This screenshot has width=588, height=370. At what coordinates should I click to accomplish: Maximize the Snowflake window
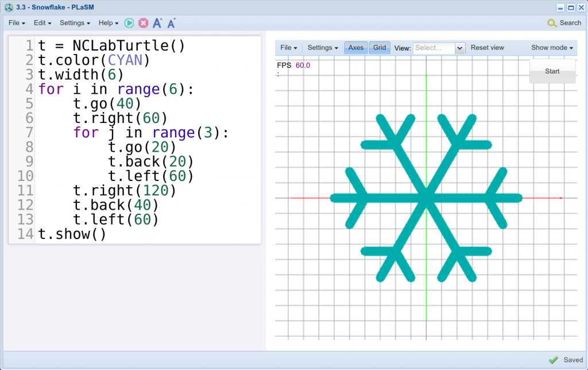pyautogui.click(x=570, y=7)
